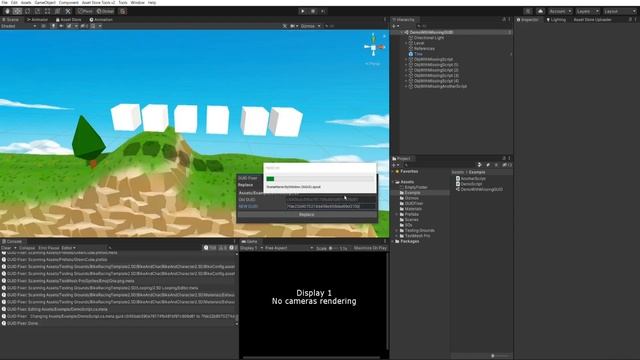Select Directional Light in Hierarchy

[x=429, y=38]
